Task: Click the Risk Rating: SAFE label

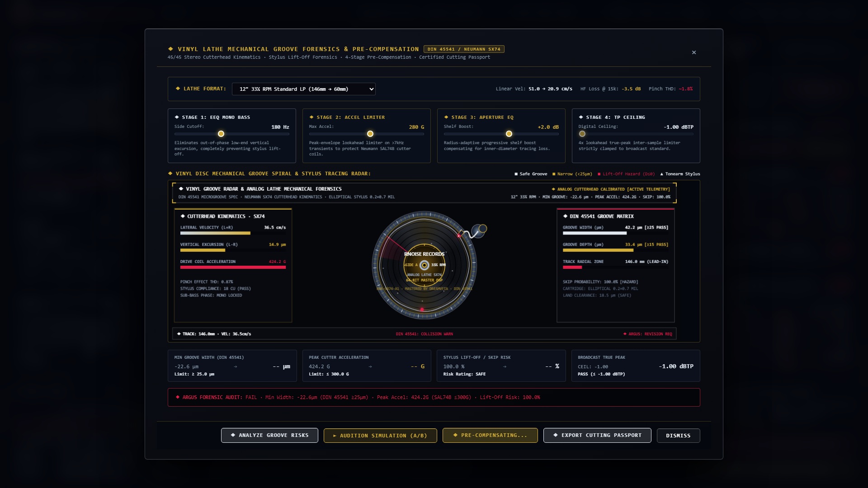Action: point(464,374)
